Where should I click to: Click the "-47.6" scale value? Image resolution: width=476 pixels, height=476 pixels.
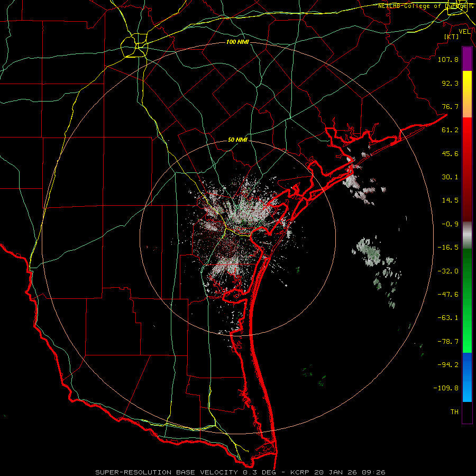[448, 295]
